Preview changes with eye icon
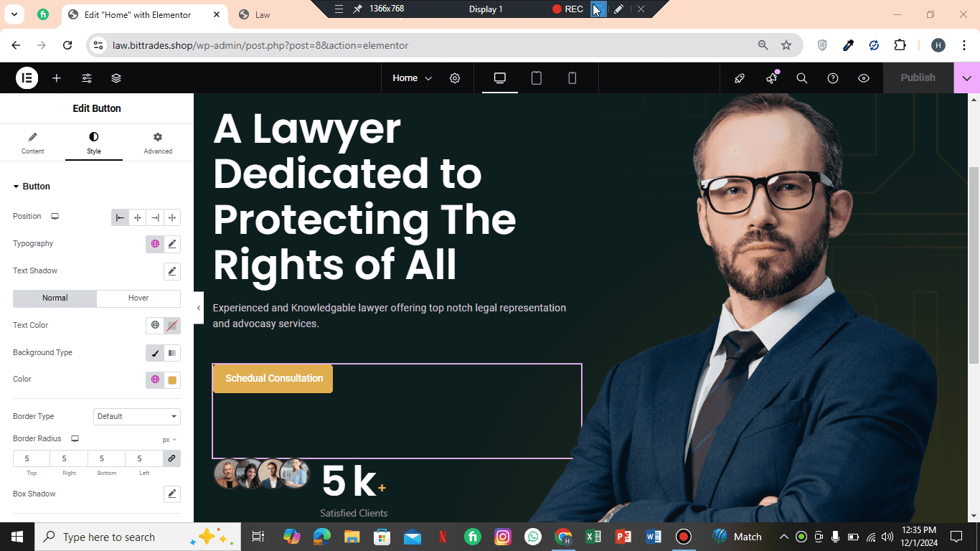980x551 pixels. 864,78
